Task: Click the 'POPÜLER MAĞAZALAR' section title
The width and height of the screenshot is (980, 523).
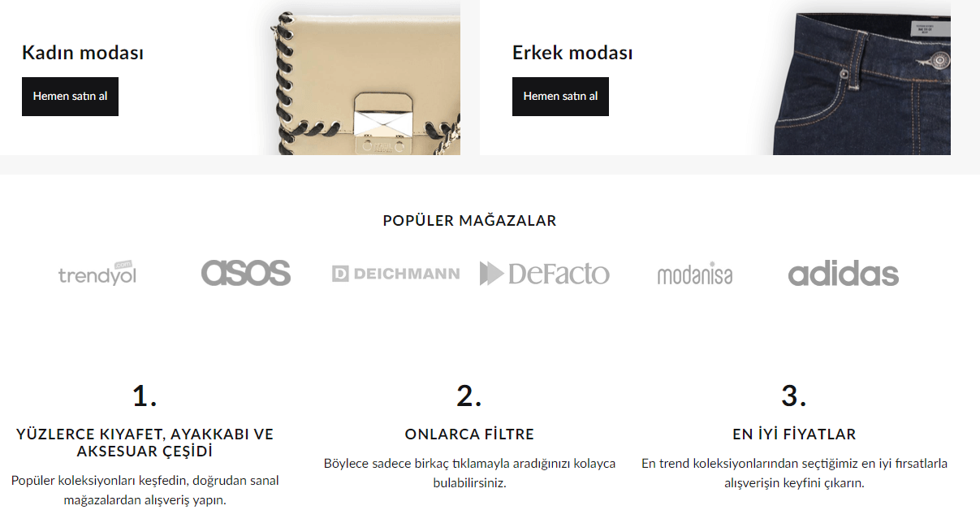Action: pyautogui.click(x=469, y=220)
